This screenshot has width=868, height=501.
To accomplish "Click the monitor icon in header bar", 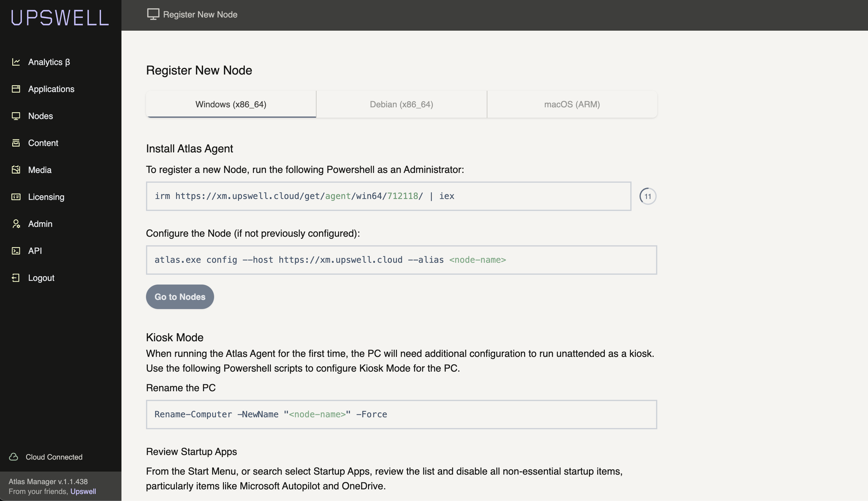I will click(x=153, y=14).
